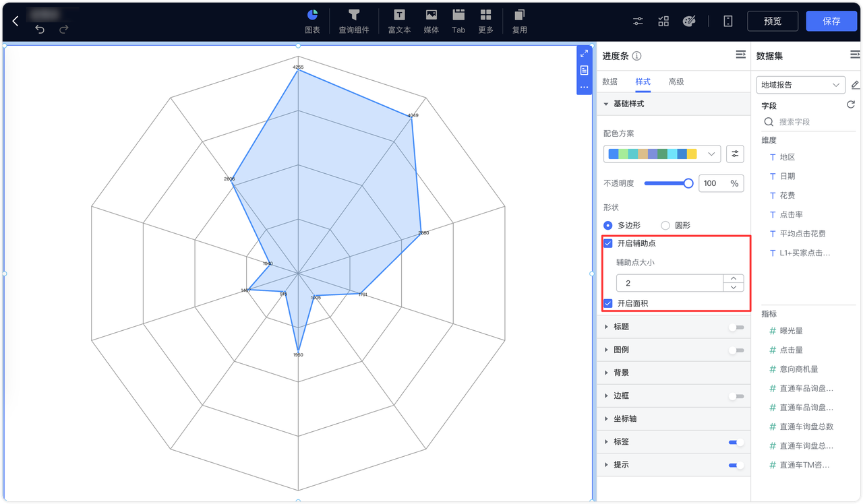The image size is (863, 504).
Task: Undo the last action
Action: pyautogui.click(x=40, y=29)
